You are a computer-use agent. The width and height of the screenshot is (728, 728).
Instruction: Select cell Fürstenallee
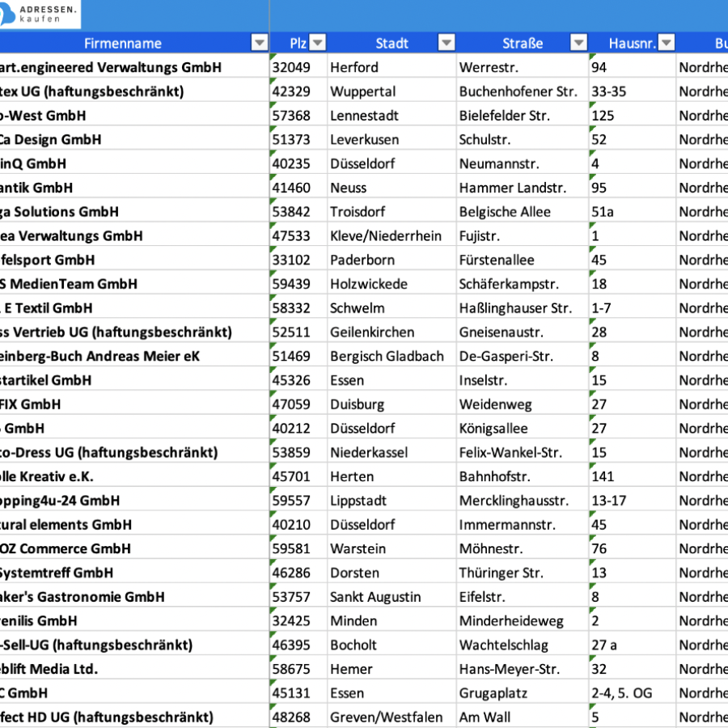tap(523, 260)
